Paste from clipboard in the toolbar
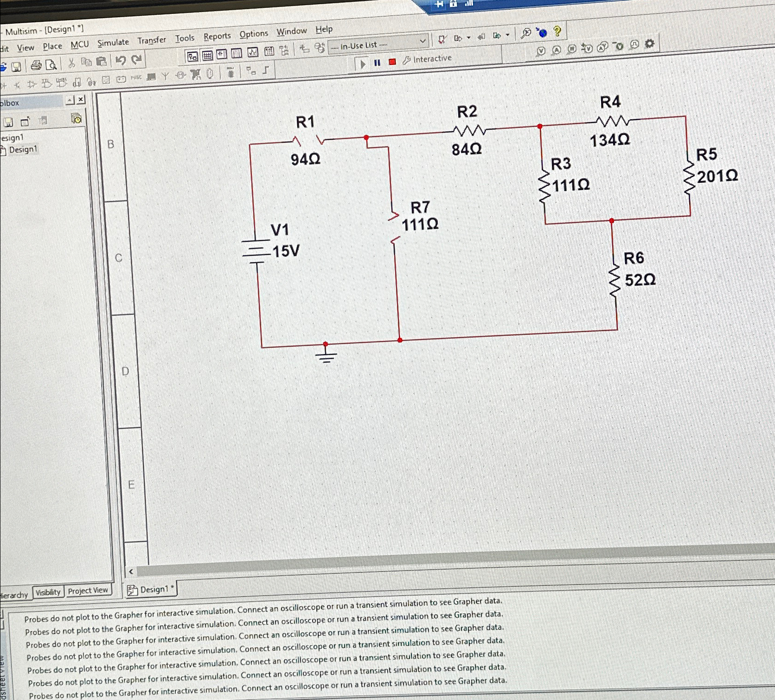This screenshot has height=700, width=775. pyautogui.click(x=101, y=61)
